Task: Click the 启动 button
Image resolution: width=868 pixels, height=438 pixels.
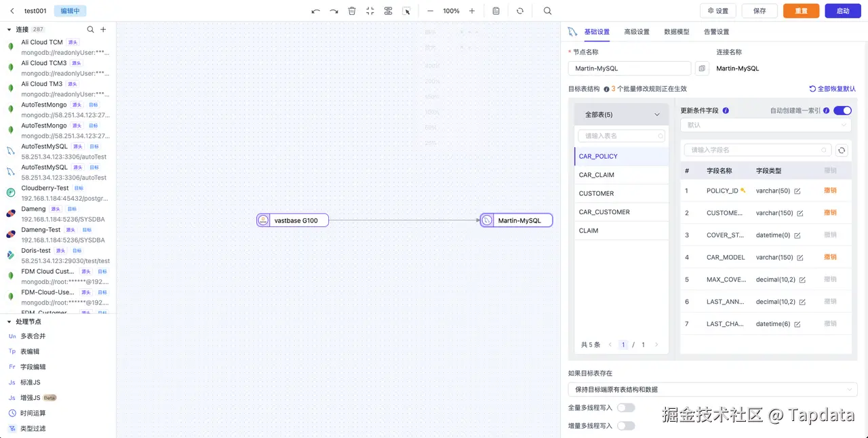Action: (x=843, y=11)
